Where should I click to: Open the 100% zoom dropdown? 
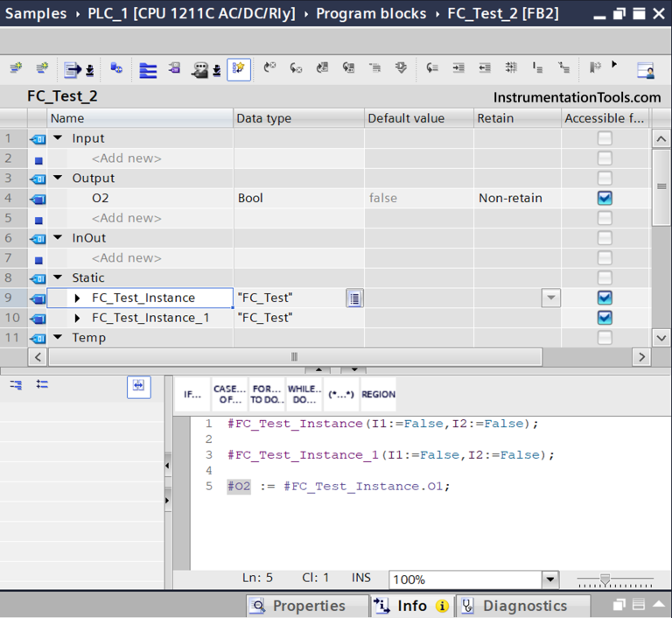coord(549,579)
